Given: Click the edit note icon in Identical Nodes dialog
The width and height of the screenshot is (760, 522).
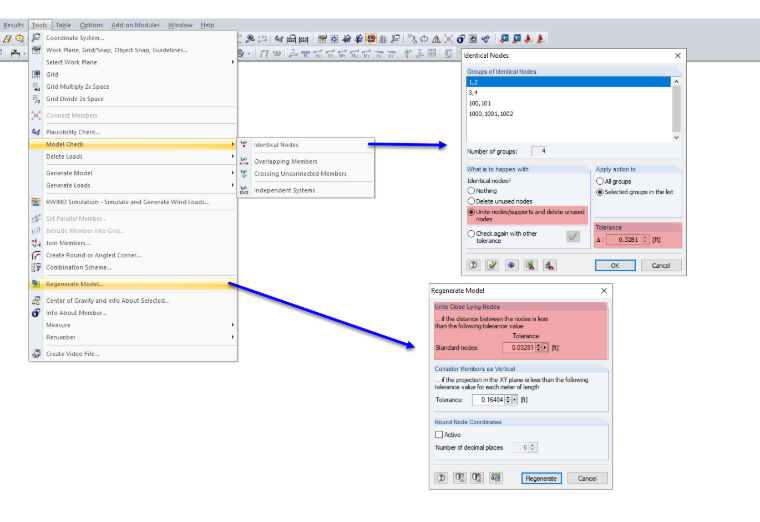Looking at the screenshot, I should 492,265.
